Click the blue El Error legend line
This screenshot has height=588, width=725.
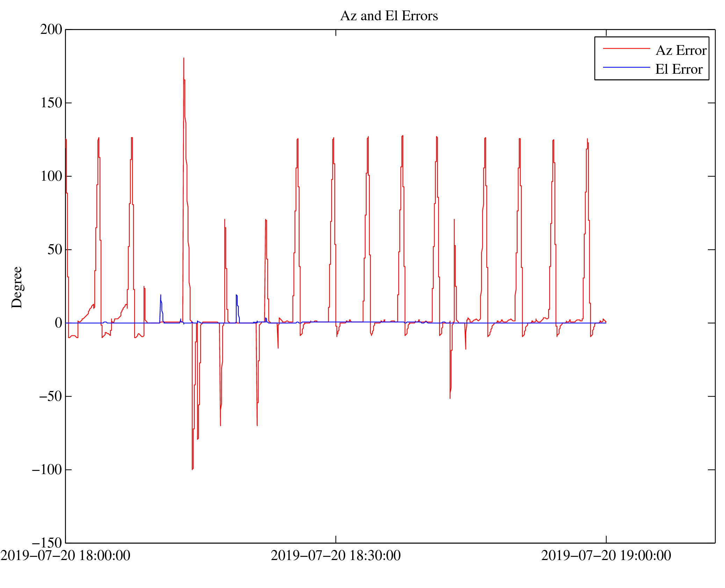click(x=626, y=67)
